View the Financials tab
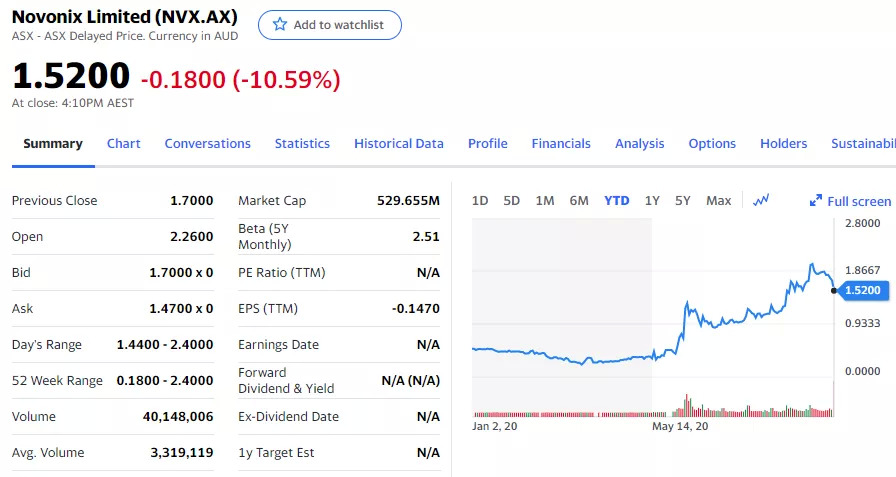This screenshot has height=477, width=896. [561, 143]
